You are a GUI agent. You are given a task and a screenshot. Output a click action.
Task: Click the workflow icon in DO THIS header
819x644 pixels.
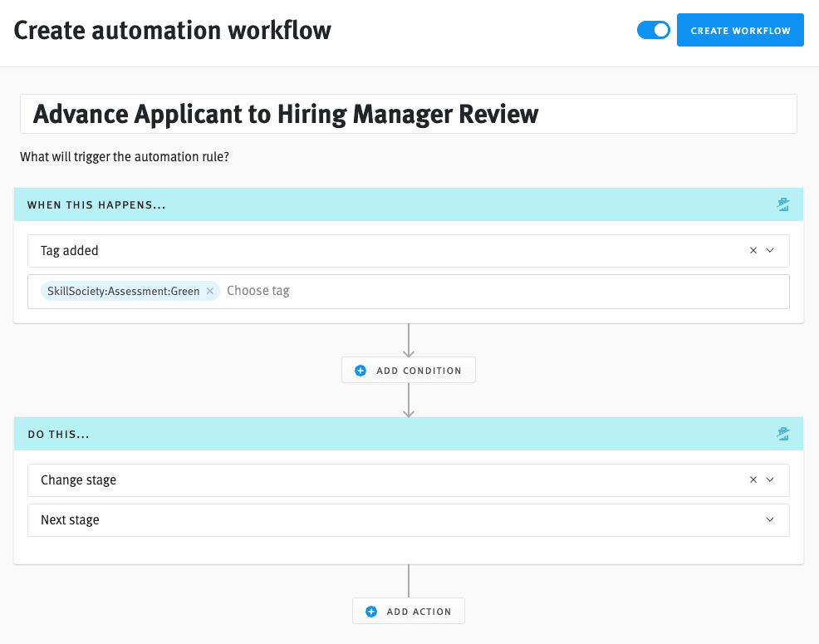pyautogui.click(x=783, y=433)
